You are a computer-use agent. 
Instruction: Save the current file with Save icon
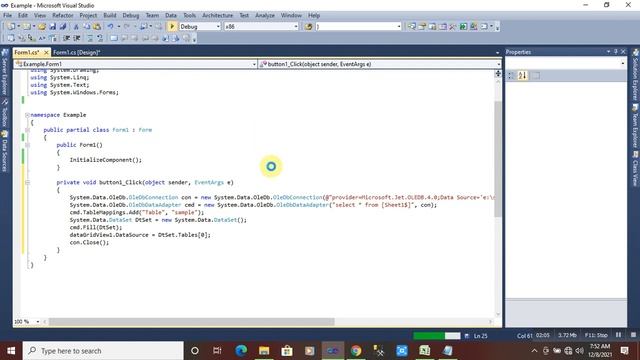(52, 27)
